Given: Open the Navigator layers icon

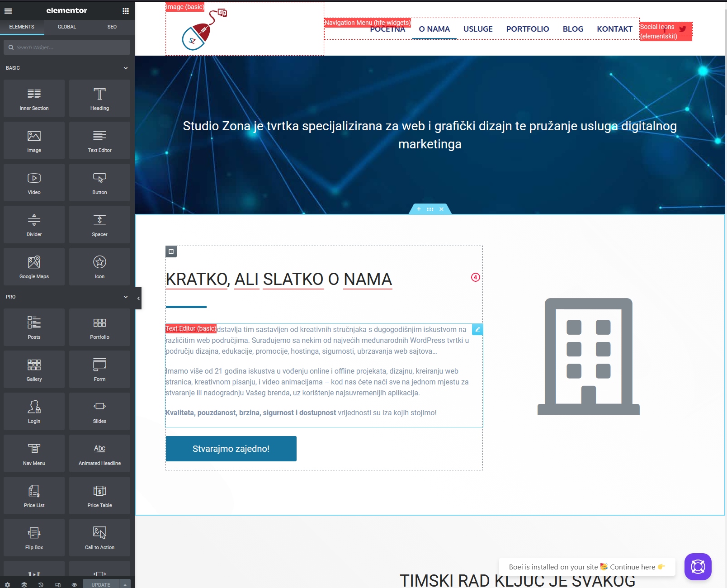Looking at the screenshot, I should tap(24, 584).
